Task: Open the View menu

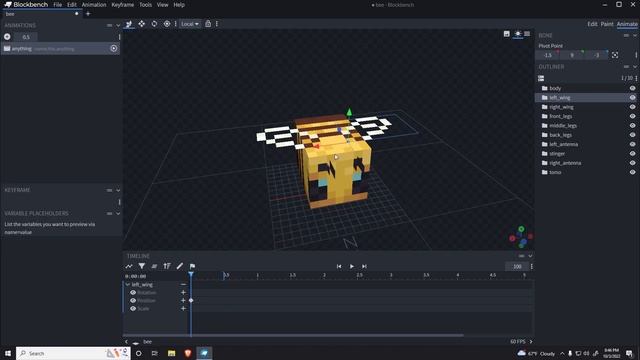Action: coord(162,5)
